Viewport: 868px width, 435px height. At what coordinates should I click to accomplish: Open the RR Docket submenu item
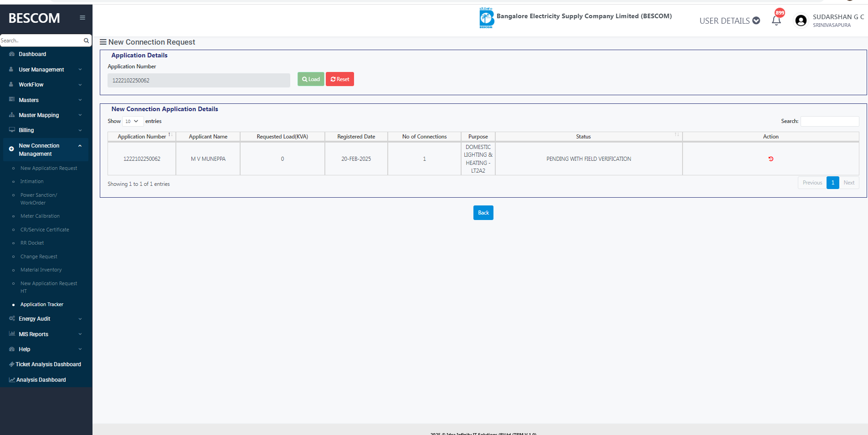[x=32, y=243]
